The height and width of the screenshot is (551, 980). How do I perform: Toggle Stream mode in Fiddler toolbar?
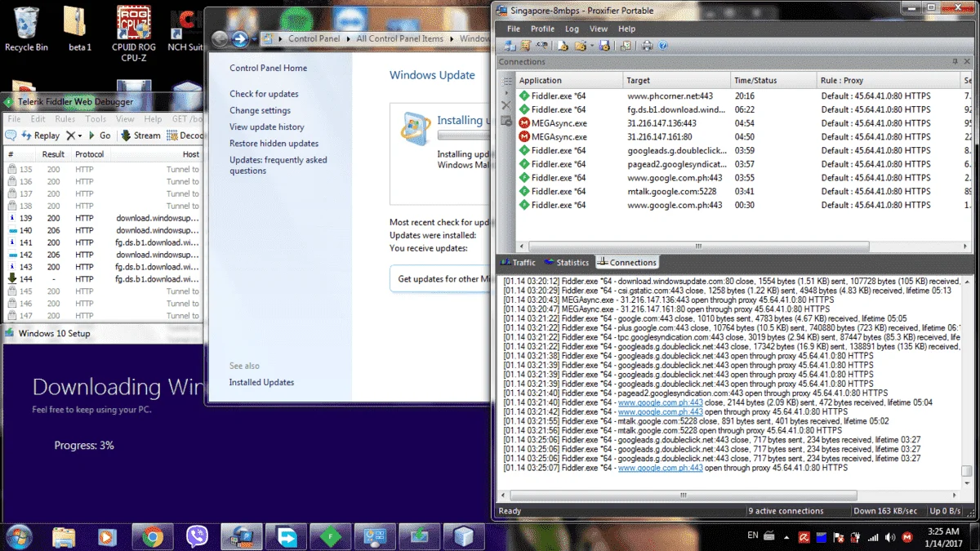tap(140, 136)
